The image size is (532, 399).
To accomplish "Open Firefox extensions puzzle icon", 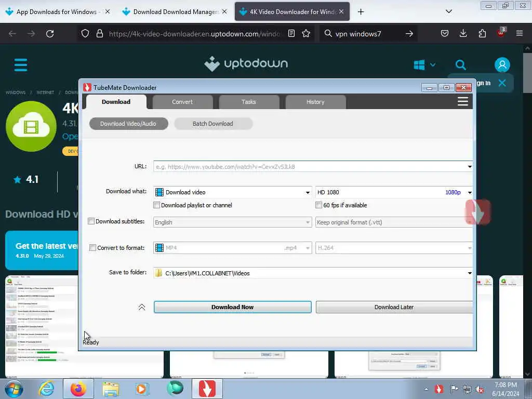I will [482, 34].
